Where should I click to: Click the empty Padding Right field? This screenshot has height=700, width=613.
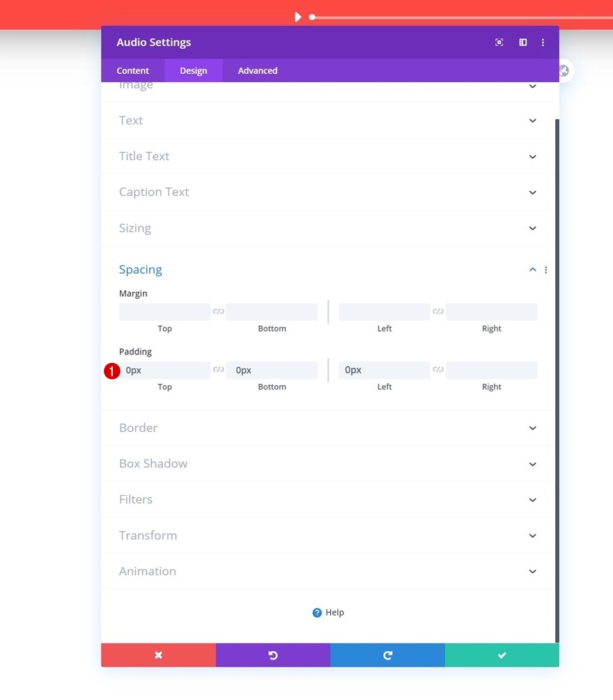[x=492, y=370]
